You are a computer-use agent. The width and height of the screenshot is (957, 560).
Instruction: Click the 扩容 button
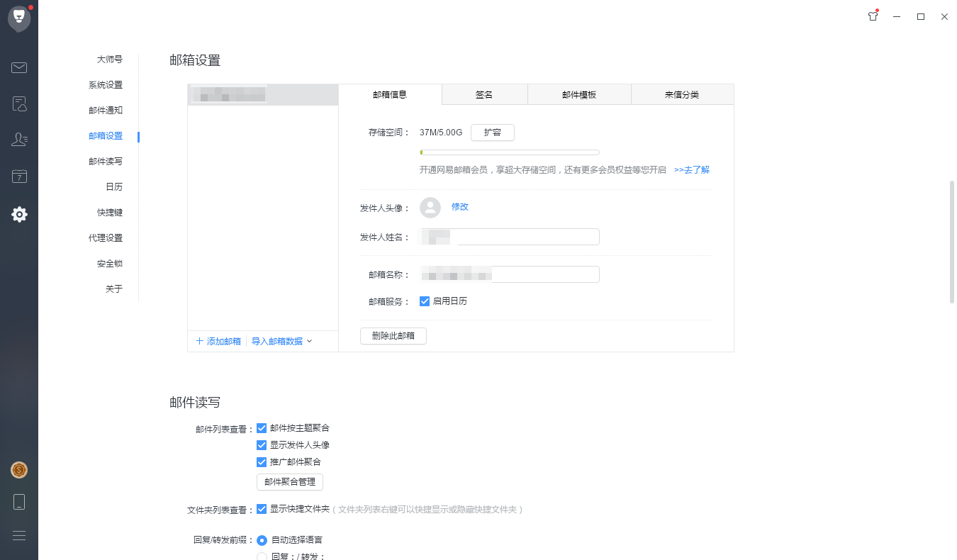[x=492, y=133]
